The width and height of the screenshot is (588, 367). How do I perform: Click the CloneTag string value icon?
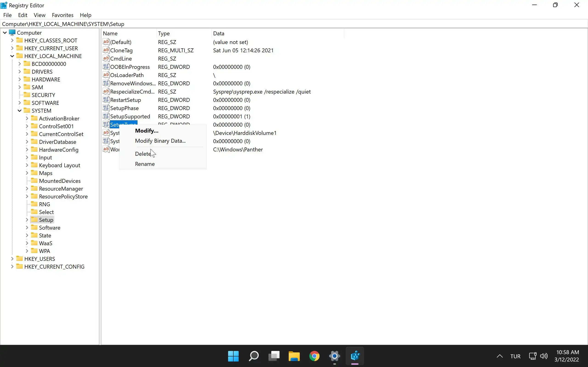pos(106,50)
